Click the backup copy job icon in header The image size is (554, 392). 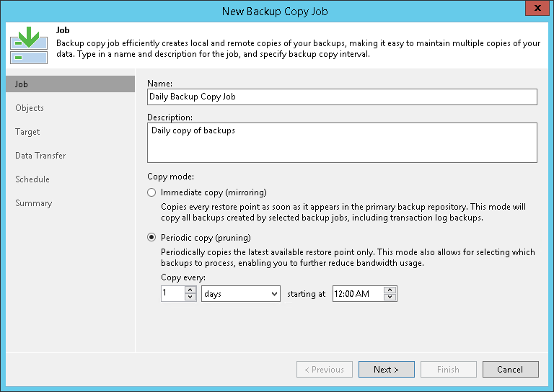(x=29, y=45)
